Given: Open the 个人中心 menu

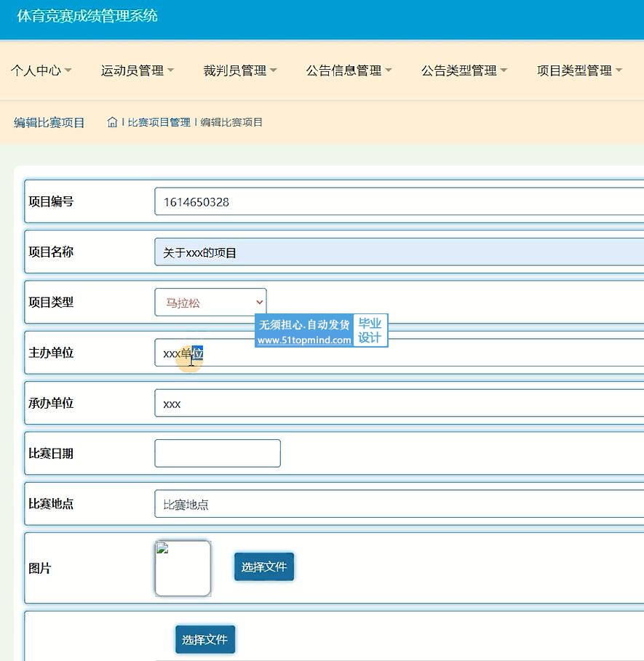Looking at the screenshot, I should coord(41,70).
